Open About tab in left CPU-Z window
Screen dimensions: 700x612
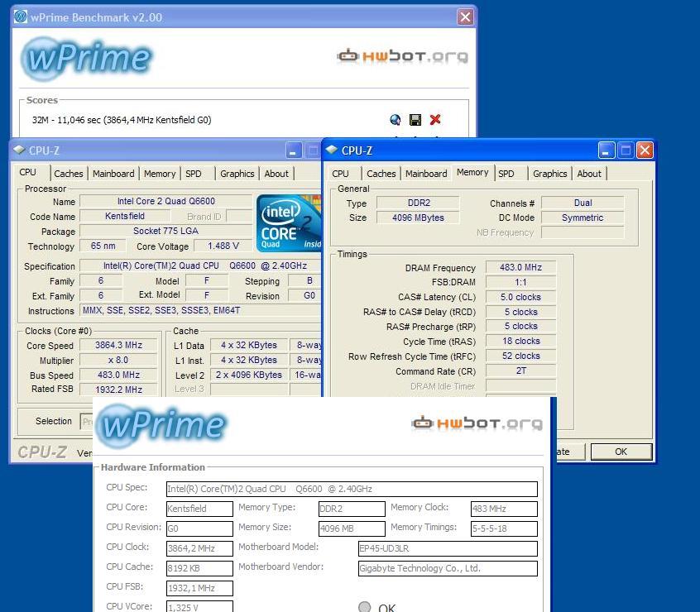pyautogui.click(x=276, y=174)
